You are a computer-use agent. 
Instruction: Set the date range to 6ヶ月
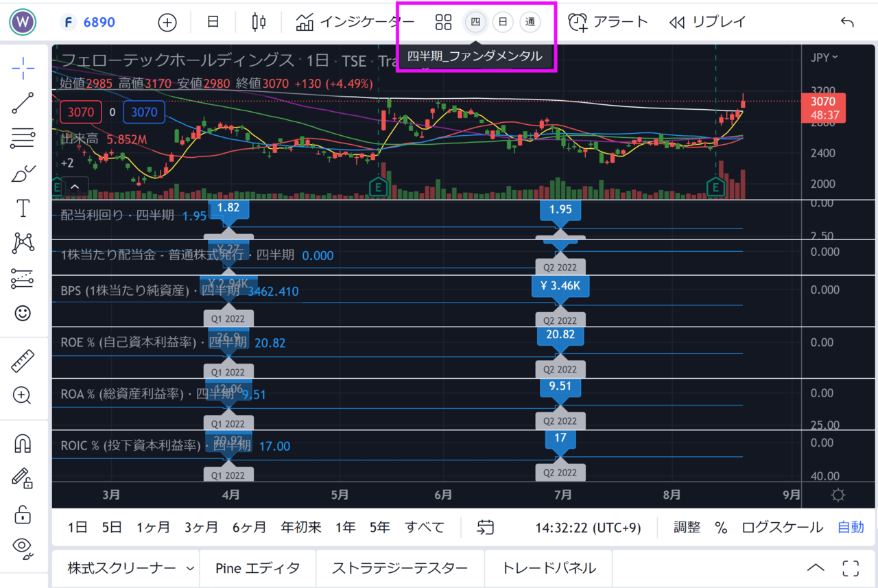click(x=249, y=528)
